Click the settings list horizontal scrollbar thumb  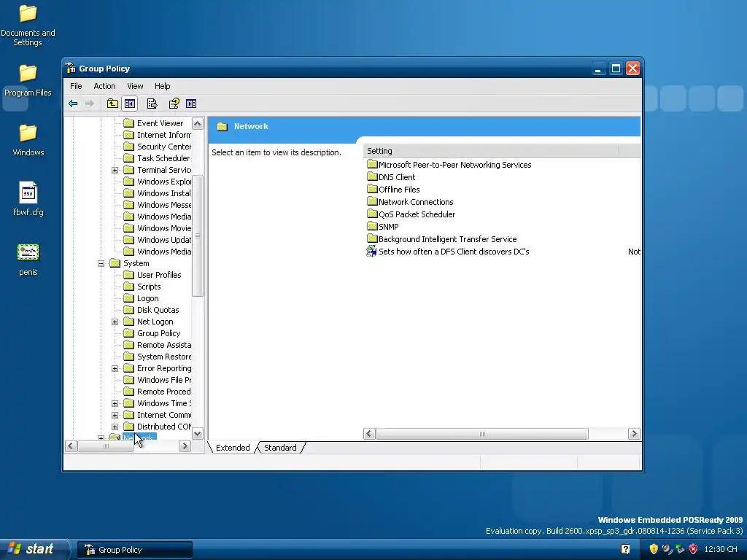[x=482, y=434]
